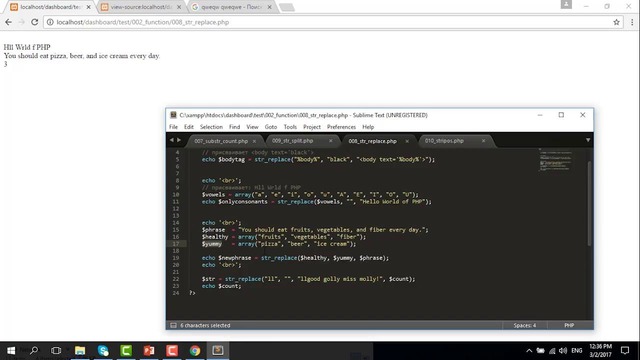
Task: Open green Camtasia app in the taskbar
Action: [x=126, y=351]
